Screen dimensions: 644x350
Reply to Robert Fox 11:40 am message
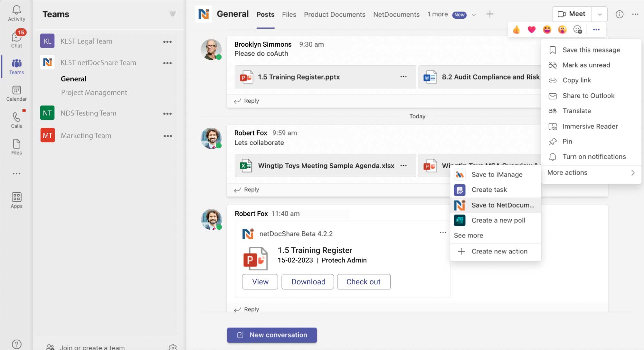[247, 309]
